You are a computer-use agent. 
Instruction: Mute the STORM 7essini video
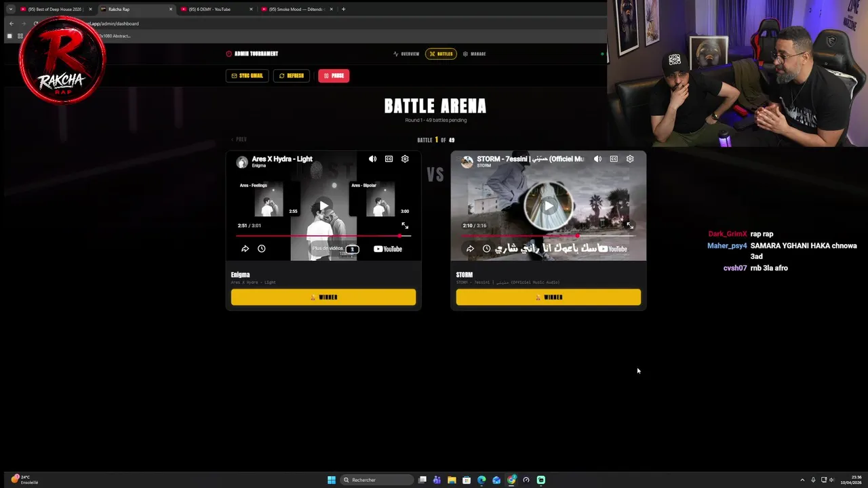597,159
